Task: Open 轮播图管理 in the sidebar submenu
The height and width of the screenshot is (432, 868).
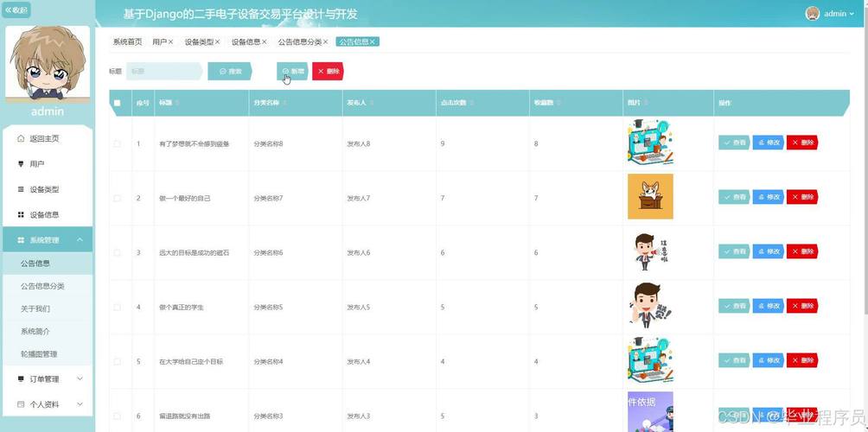Action: coord(48,354)
